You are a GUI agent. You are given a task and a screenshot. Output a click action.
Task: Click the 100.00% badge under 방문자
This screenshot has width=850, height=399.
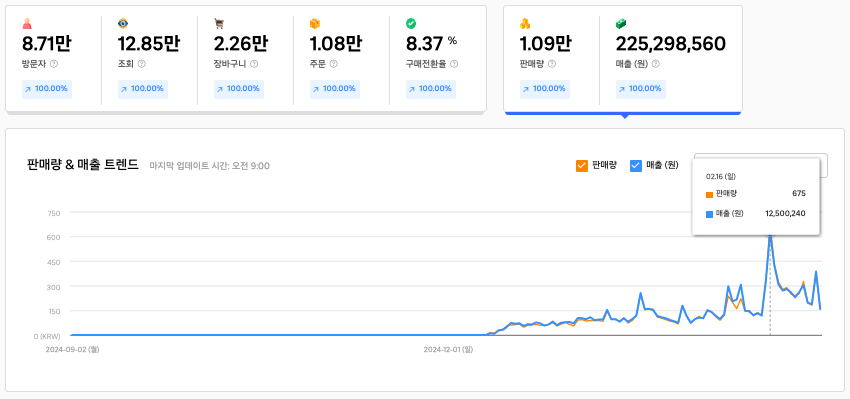pyautogui.click(x=47, y=89)
